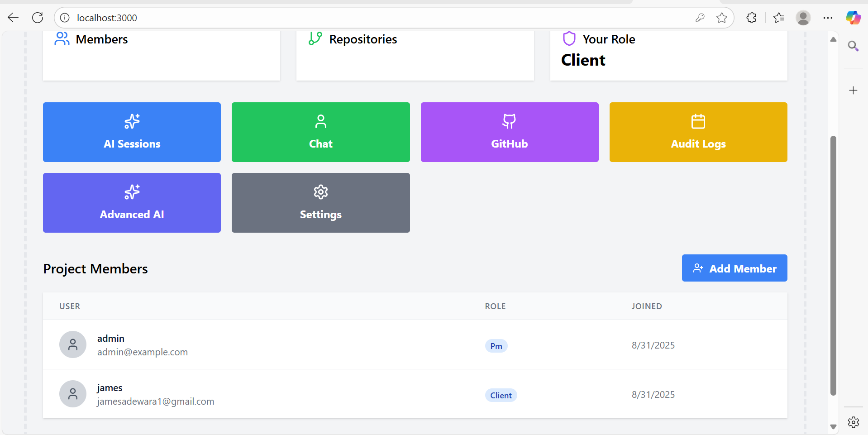This screenshot has width=868, height=435.
Task: Open the Chat tile
Action: point(320,132)
